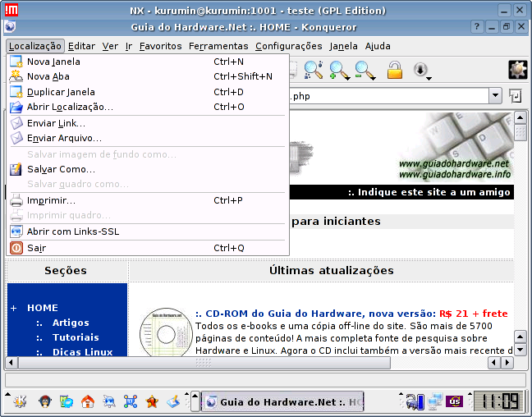The image size is (532, 417).
Task: Click the go button beside address bar
Action: click(516, 96)
